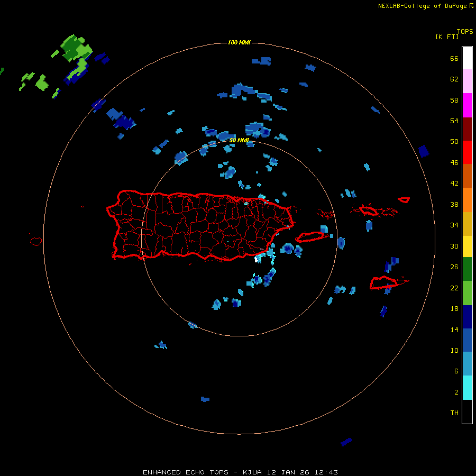476x476 pixels.
Task: Click the small Mona island outline in the west
Action: coord(36,241)
